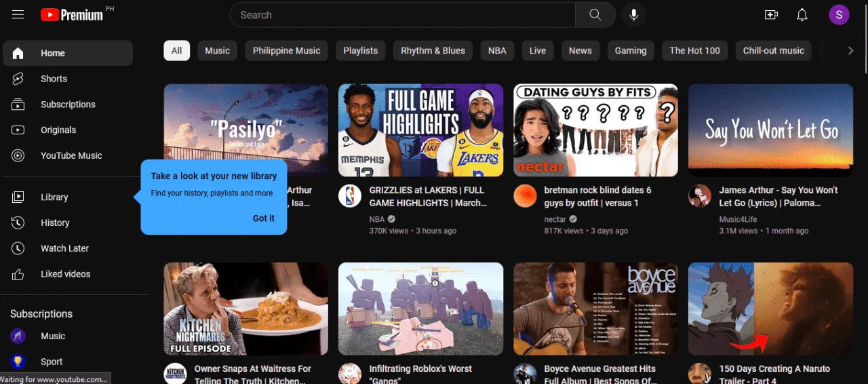Open the hamburger guide menu
868x384 pixels.
(18, 15)
